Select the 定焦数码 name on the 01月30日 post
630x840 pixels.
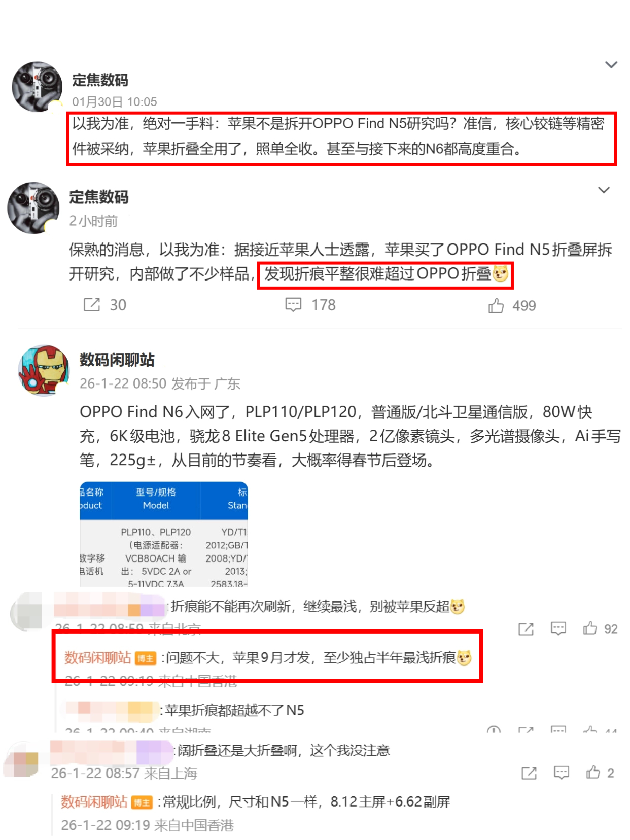click(100, 80)
